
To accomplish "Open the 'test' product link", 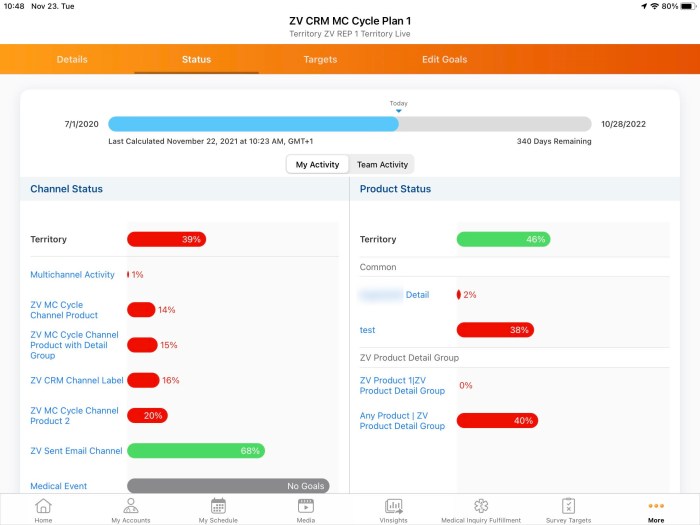I will (x=367, y=330).
